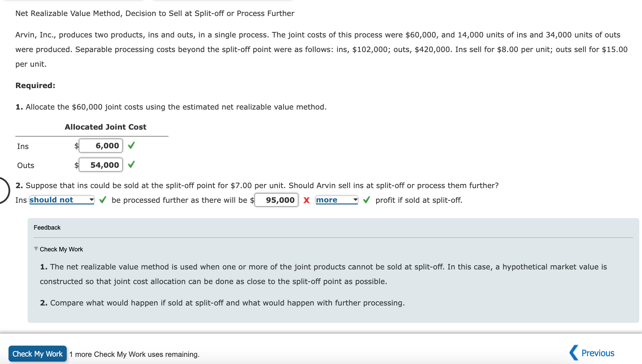This screenshot has width=642, height=364.
Task: Click the Feedback panel header
Action: coord(47,227)
